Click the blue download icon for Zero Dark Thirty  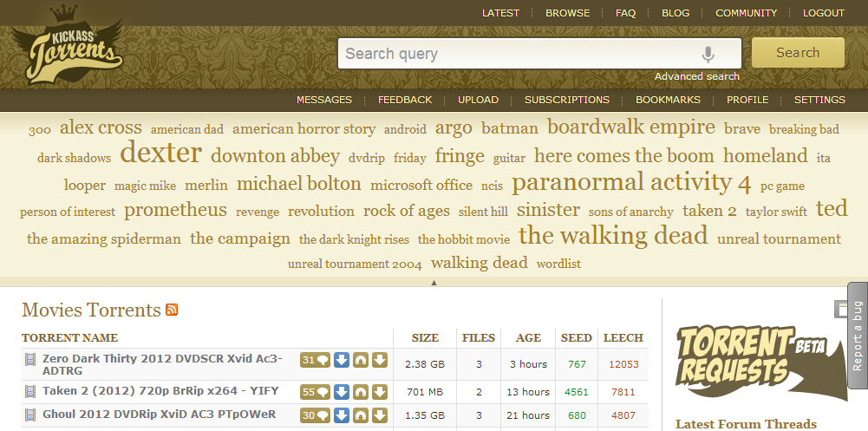(x=342, y=360)
